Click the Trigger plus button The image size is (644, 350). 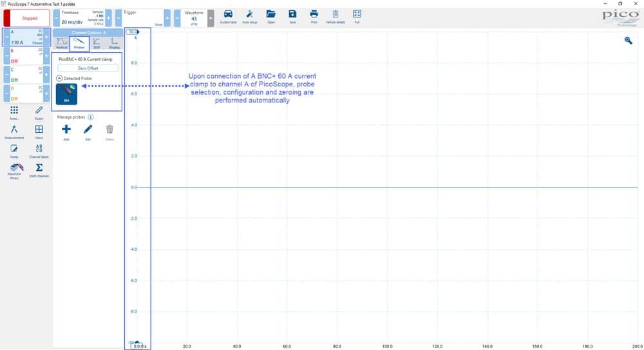[167, 18]
